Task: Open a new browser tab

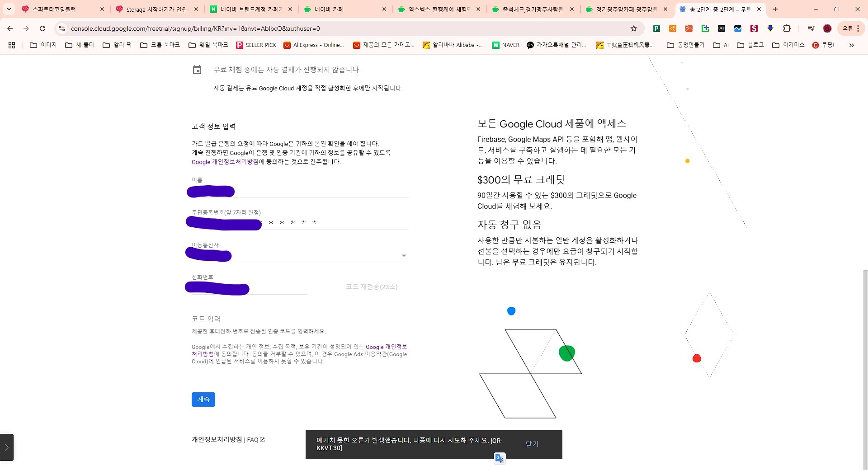Action: point(775,9)
